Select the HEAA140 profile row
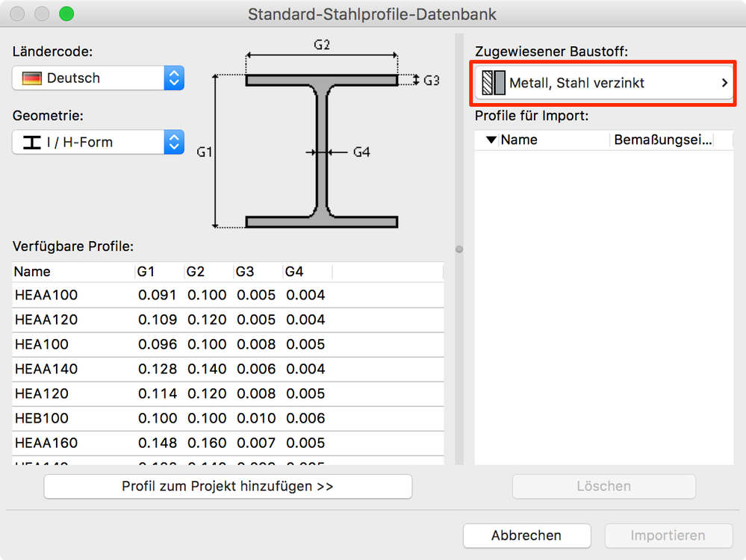This screenshot has height=560, width=746. pos(228,369)
